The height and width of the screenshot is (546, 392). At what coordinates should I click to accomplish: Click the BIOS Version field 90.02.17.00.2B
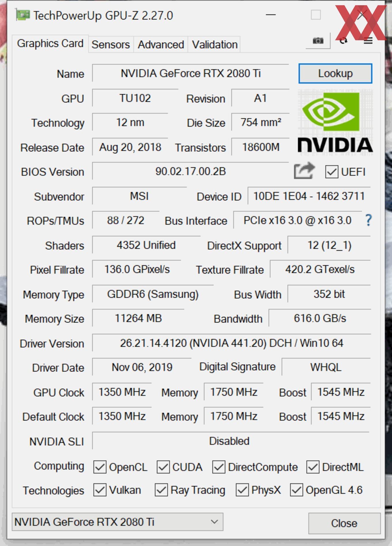tap(191, 171)
